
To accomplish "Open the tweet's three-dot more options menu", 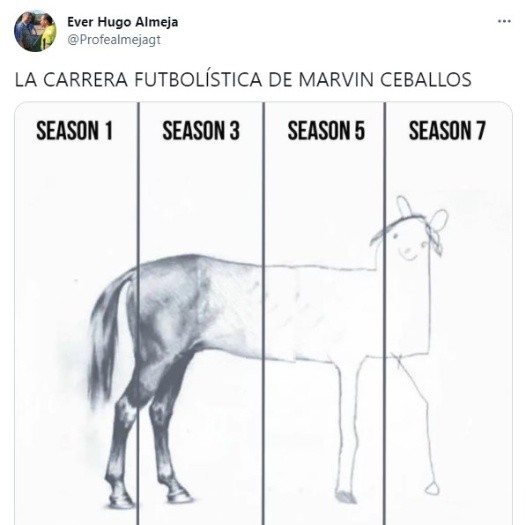I will click(504, 21).
